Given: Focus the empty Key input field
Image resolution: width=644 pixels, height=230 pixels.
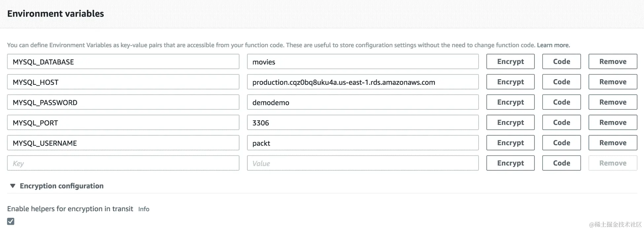Looking at the screenshot, I should [x=123, y=163].
